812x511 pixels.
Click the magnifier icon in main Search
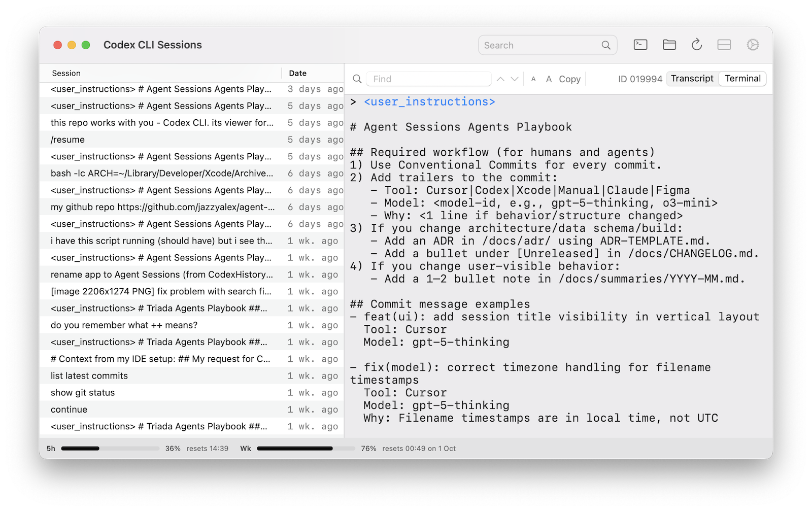point(606,45)
